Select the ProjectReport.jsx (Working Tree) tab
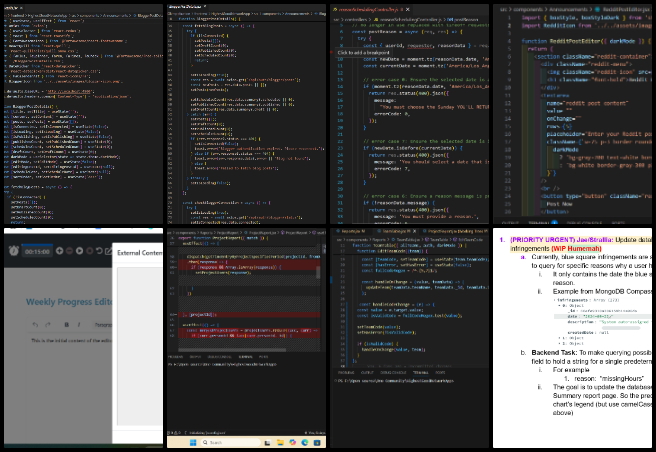 (x=456, y=231)
